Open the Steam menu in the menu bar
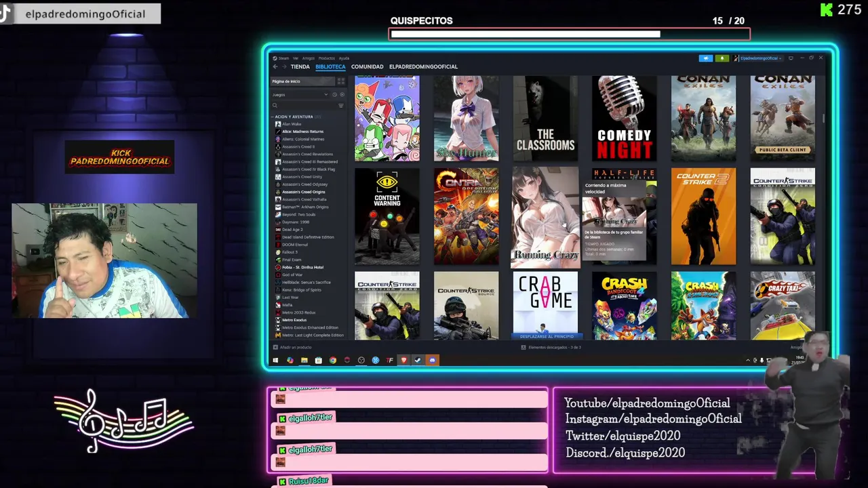The height and width of the screenshot is (488, 868). (x=283, y=58)
